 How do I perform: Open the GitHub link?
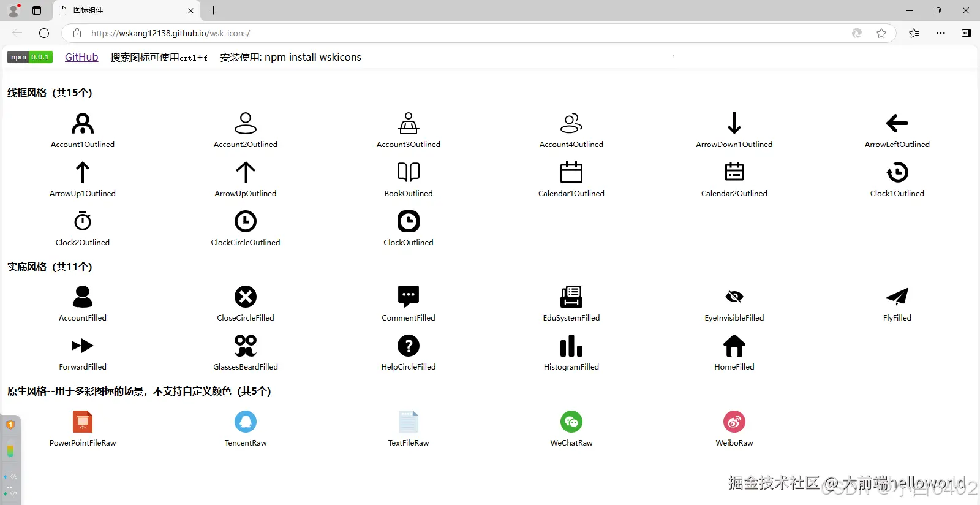pos(81,57)
